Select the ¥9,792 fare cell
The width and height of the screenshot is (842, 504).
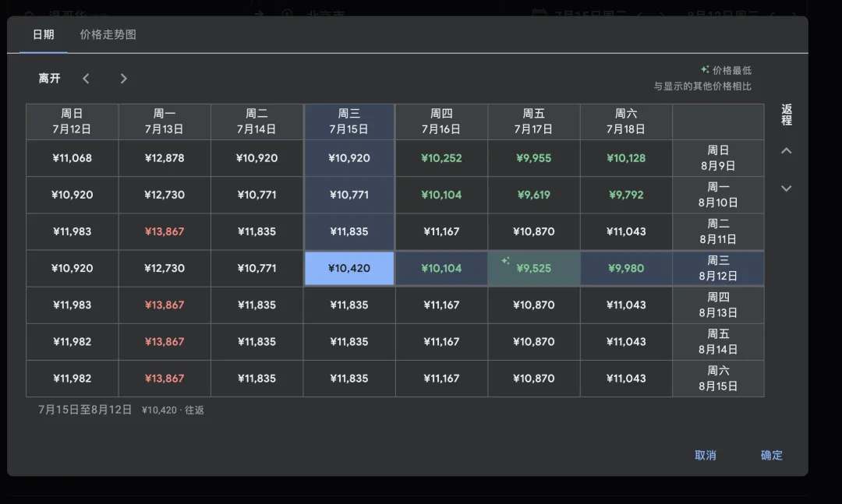(626, 195)
